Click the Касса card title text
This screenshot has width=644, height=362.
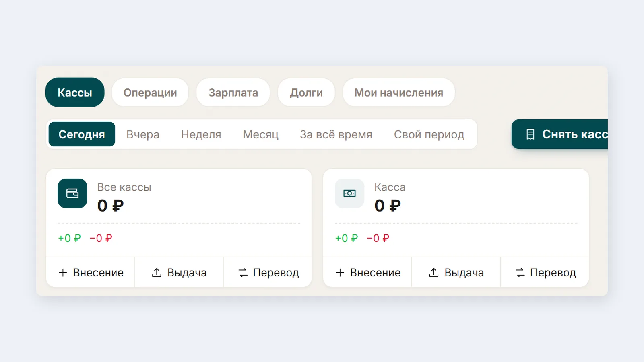click(390, 187)
